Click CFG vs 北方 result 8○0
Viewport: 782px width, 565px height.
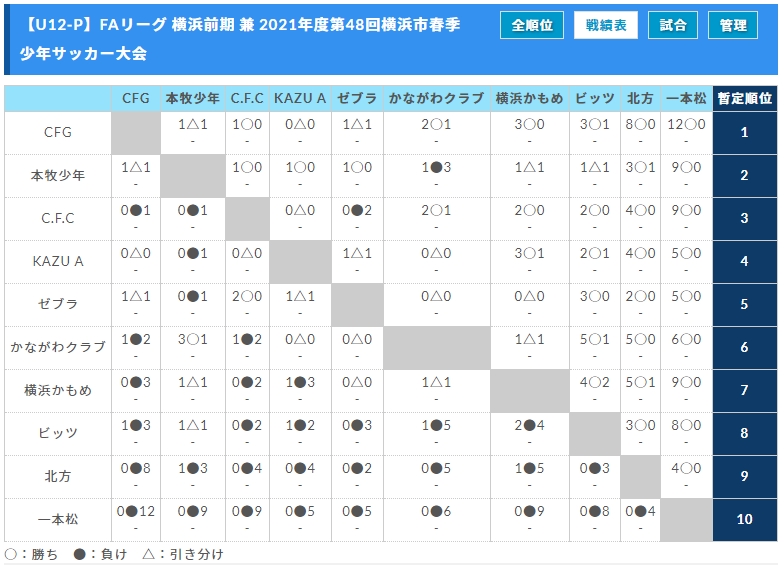(x=640, y=124)
